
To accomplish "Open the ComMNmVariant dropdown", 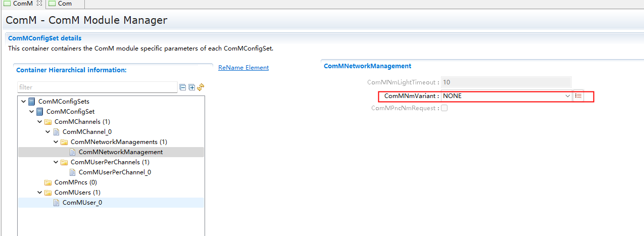I will click(x=568, y=96).
